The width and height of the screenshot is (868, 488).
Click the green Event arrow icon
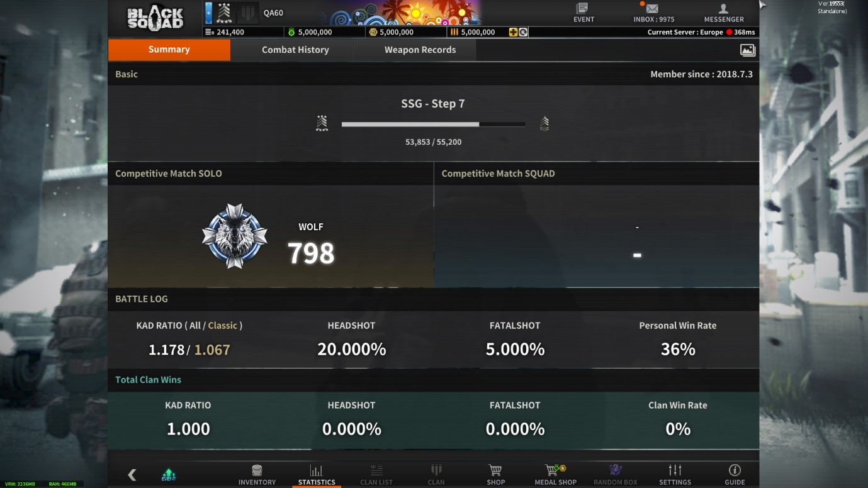(x=169, y=475)
